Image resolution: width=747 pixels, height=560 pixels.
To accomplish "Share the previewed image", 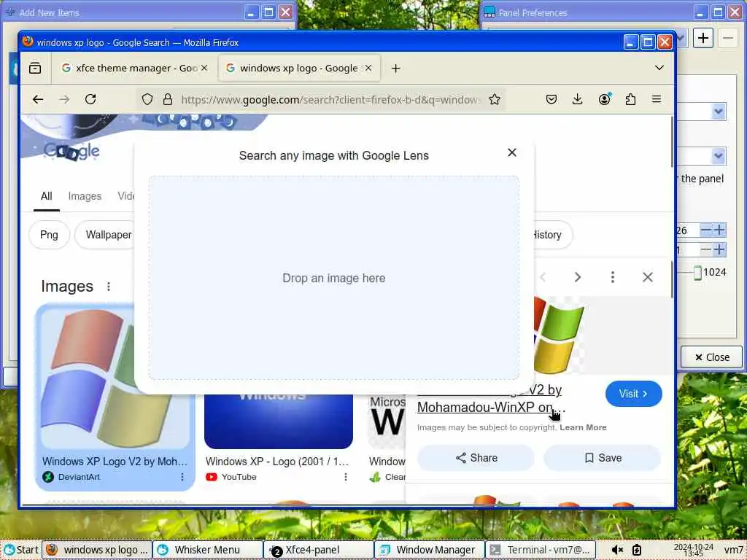I will click(x=476, y=458).
